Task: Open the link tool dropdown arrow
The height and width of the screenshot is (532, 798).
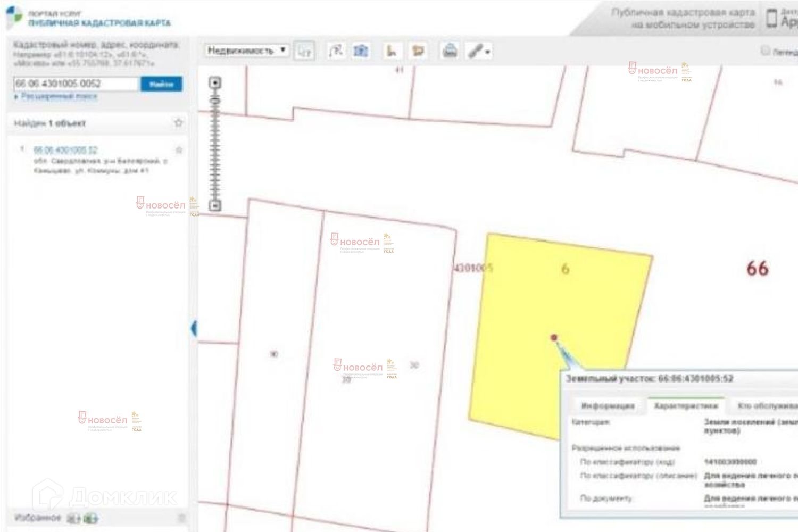Action: tap(487, 52)
